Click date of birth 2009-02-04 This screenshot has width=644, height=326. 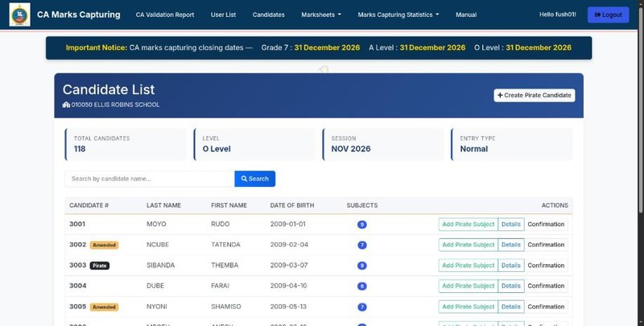click(x=288, y=245)
